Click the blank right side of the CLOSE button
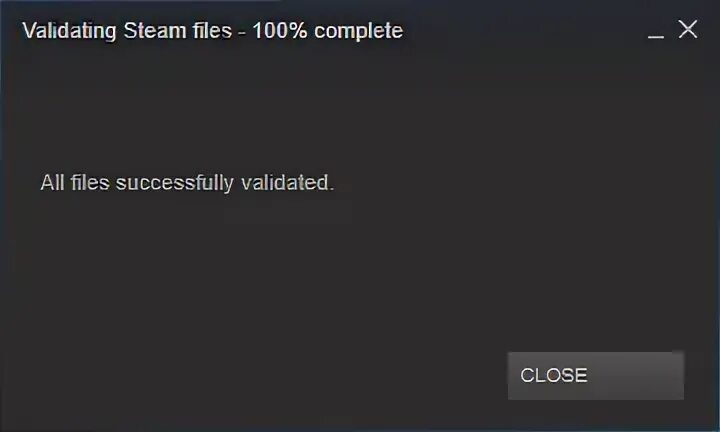The height and width of the screenshot is (432, 720). [x=638, y=376]
